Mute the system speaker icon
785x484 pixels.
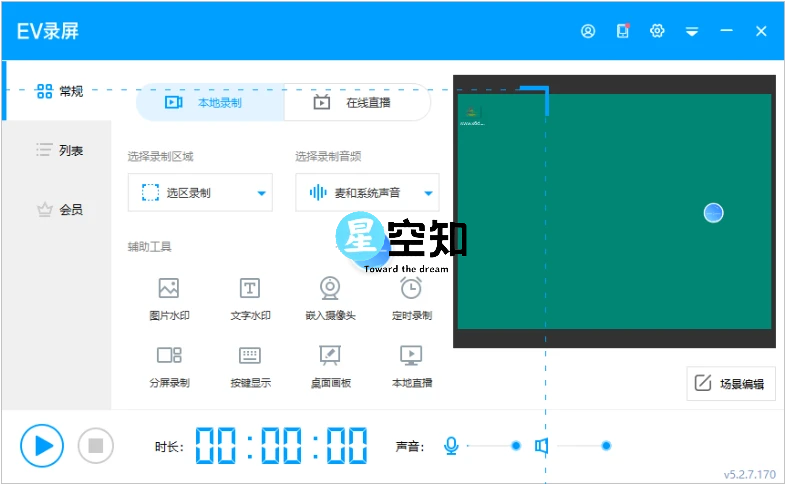542,445
